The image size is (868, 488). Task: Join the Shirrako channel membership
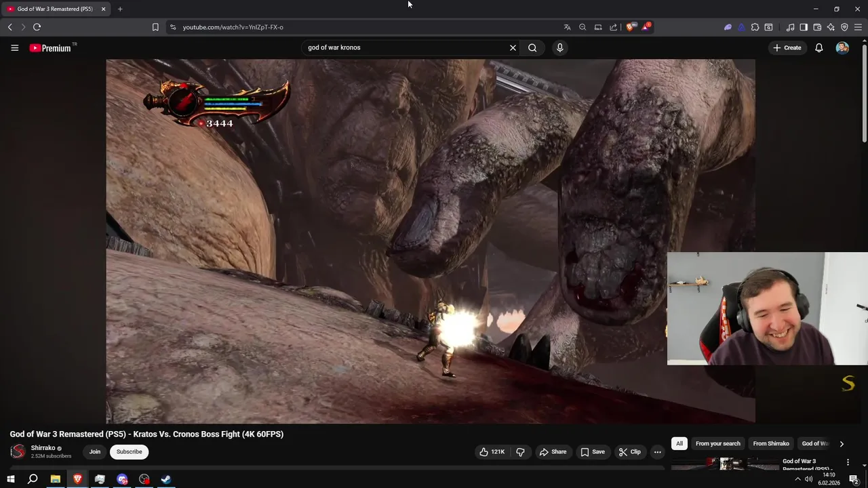[95, 451]
